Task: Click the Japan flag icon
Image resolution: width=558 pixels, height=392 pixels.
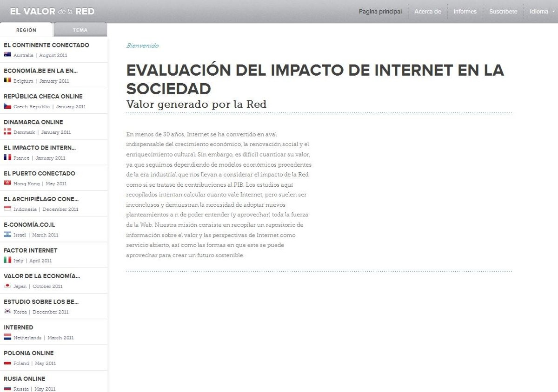Action: coord(7,286)
